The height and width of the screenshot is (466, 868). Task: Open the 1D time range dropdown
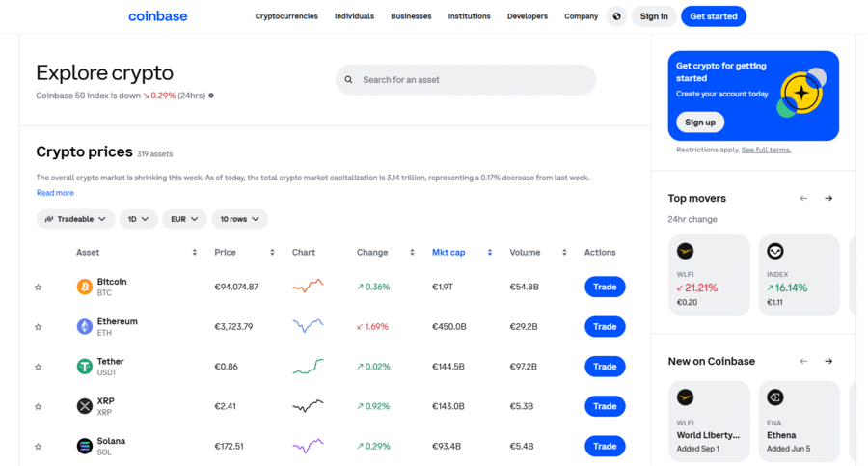tap(138, 219)
